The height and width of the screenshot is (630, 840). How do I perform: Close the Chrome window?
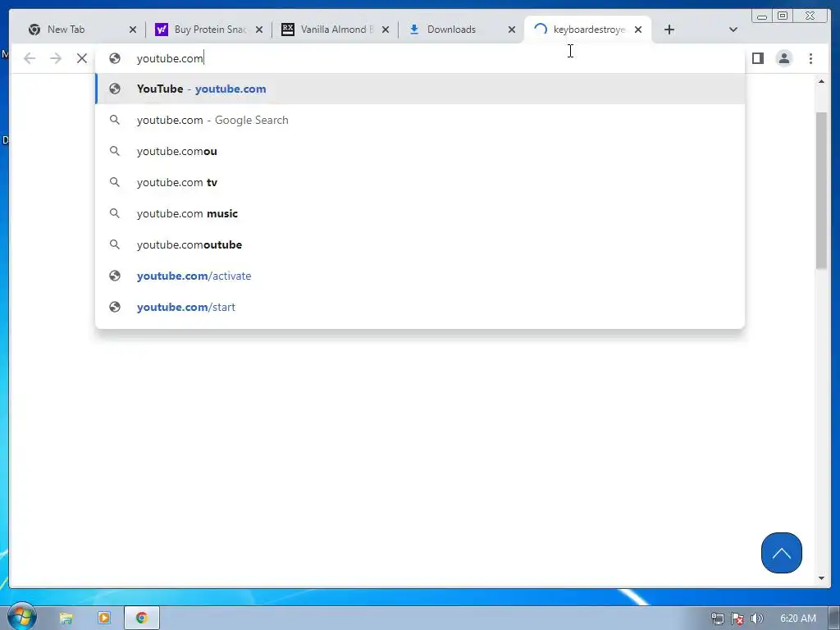click(x=810, y=16)
